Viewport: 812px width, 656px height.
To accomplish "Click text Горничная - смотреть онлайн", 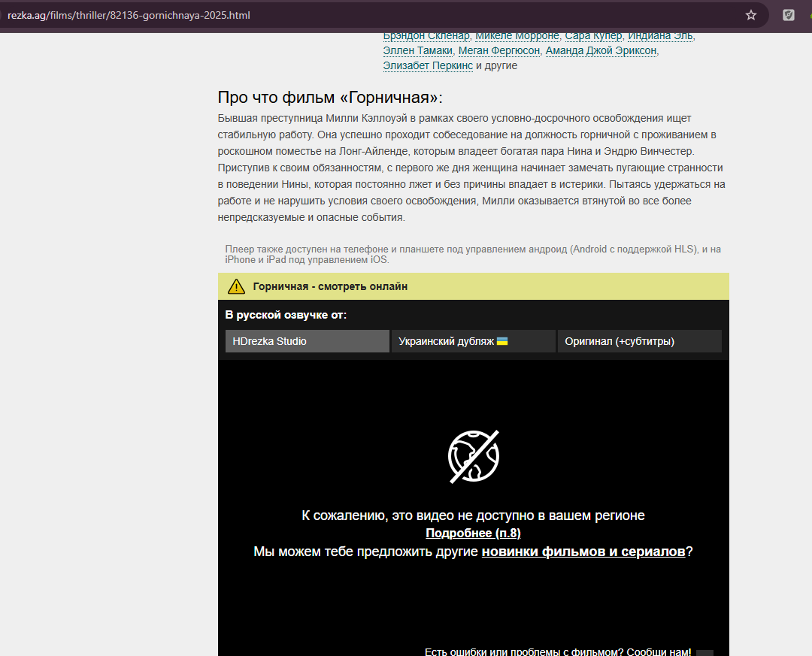I will (x=330, y=286).
